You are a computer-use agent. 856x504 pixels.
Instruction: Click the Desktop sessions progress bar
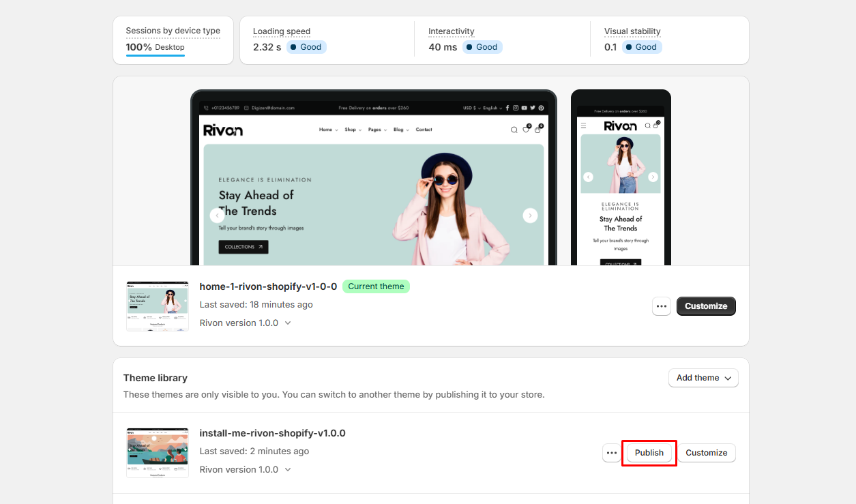[156, 55]
